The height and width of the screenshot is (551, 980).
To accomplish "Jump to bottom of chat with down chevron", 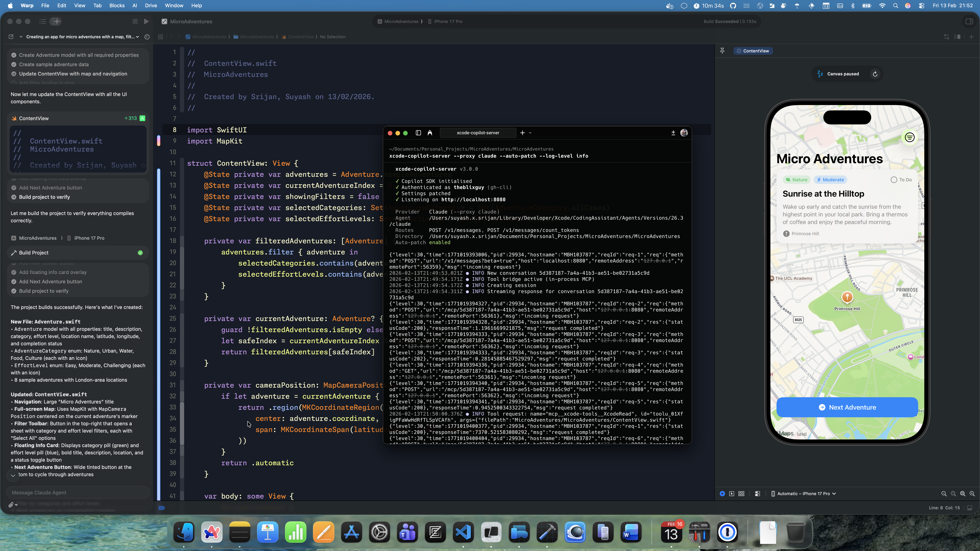I will point(13,475).
